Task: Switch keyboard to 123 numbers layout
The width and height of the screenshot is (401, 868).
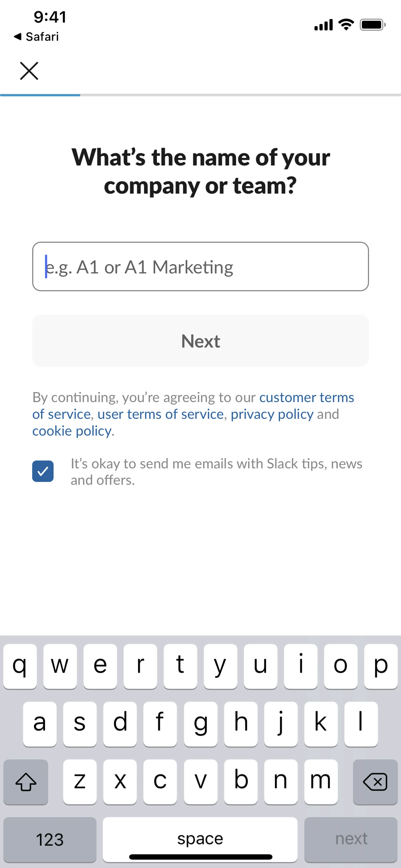Action: pyautogui.click(x=50, y=839)
